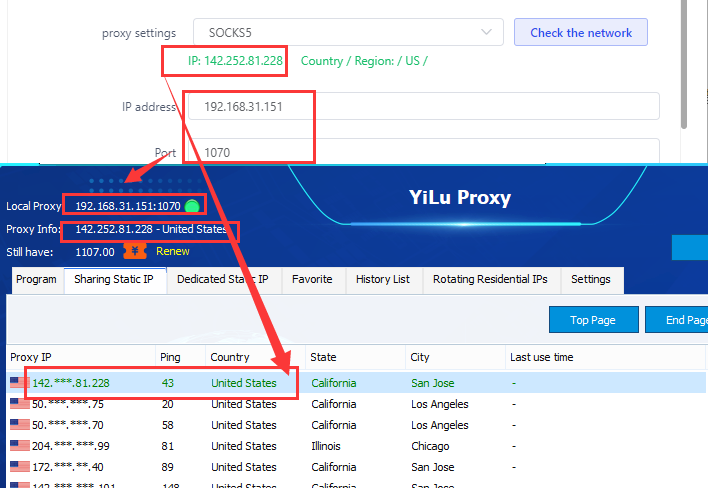Click the ping value 43
The width and height of the screenshot is (708, 488).
click(168, 383)
